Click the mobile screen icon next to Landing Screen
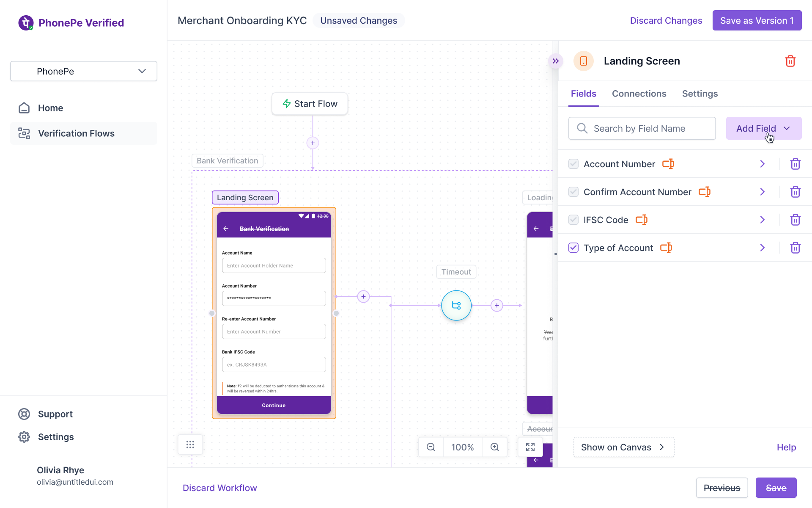812x508 pixels. click(583, 61)
